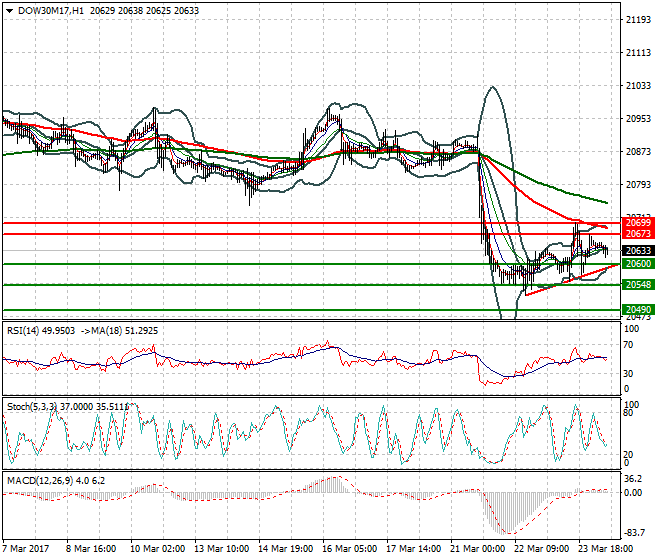Click the 21113 price scale value
This screenshot has height=560, width=660.
638,53
